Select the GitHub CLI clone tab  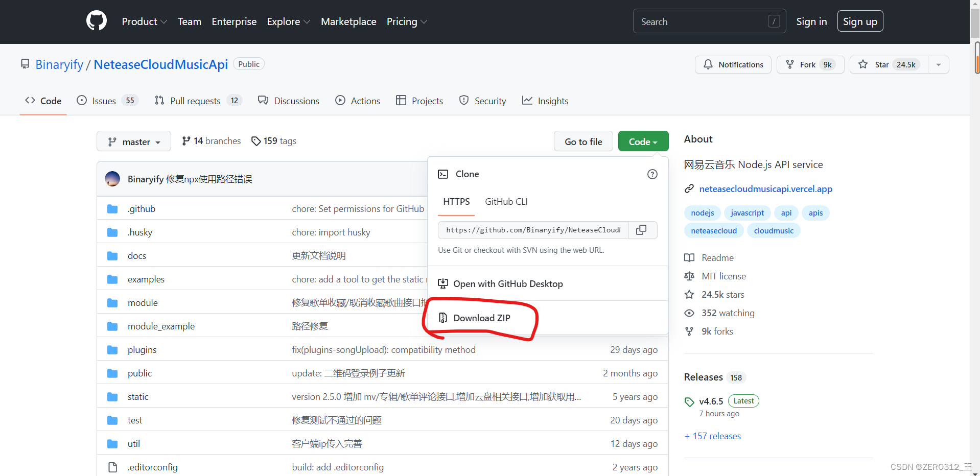[506, 202]
